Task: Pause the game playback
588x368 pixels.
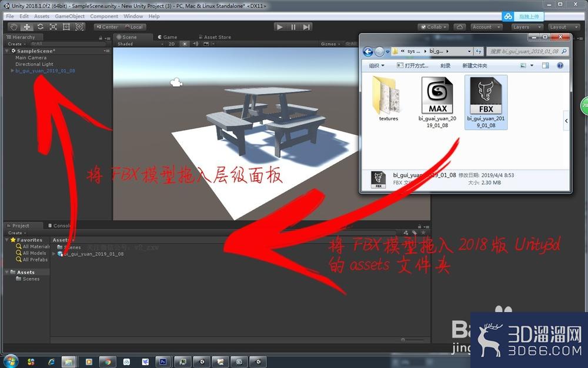Action: click(x=293, y=26)
